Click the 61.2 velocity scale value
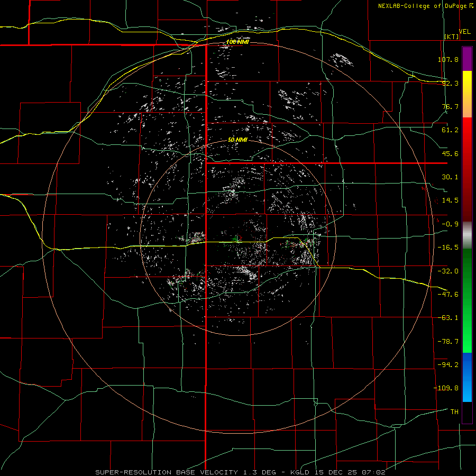476x476 pixels. 450,130
